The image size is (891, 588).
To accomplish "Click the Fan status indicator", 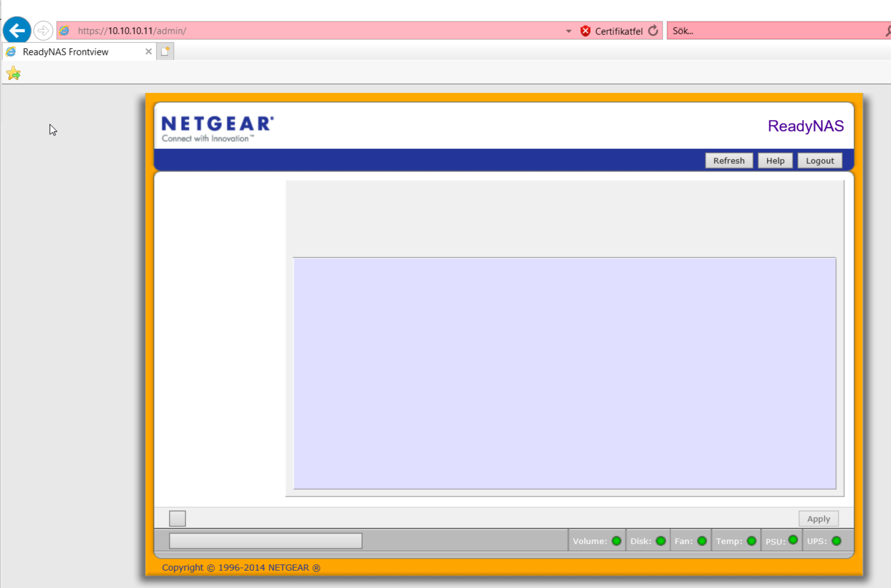I will (702, 541).
